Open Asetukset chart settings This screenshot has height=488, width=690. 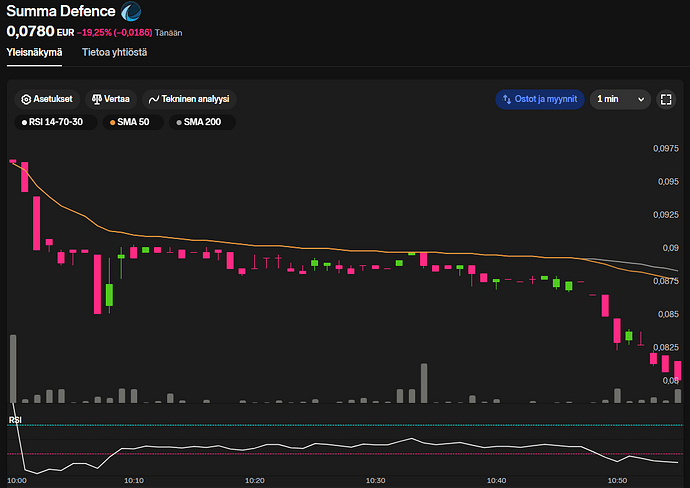[47, 99]
